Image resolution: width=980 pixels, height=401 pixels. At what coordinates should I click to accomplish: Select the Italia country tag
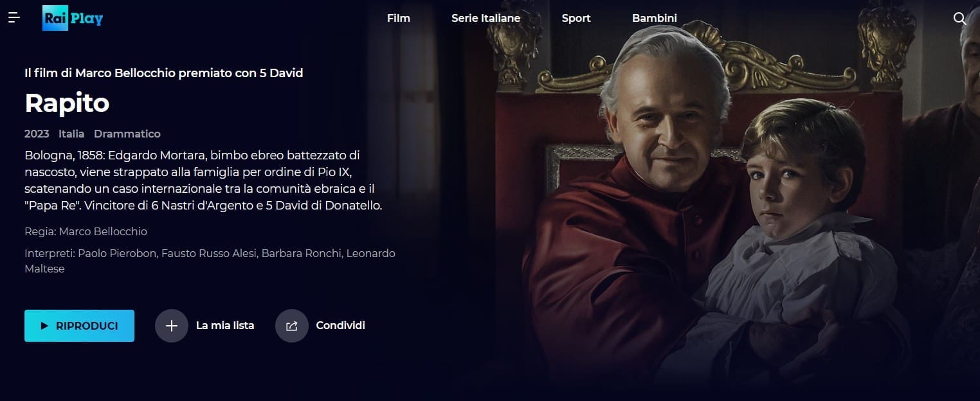coord(71,134)
